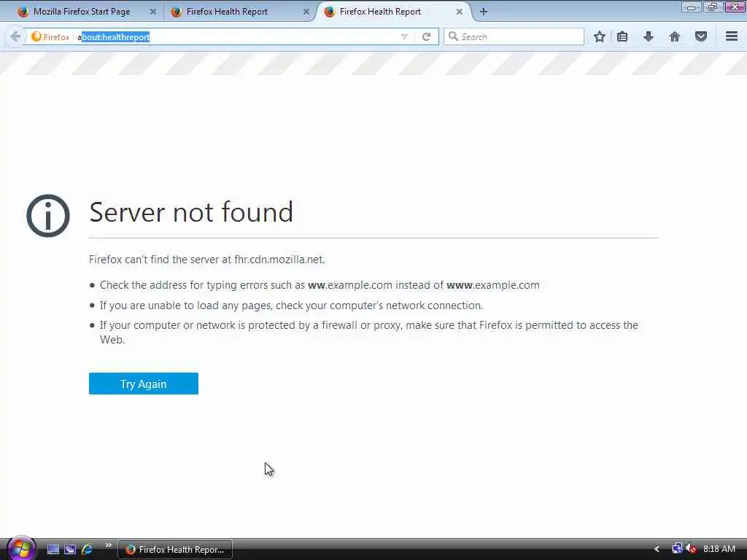Click the volume tray icon
Screen dimensions: 747x560
pos(692,548)
